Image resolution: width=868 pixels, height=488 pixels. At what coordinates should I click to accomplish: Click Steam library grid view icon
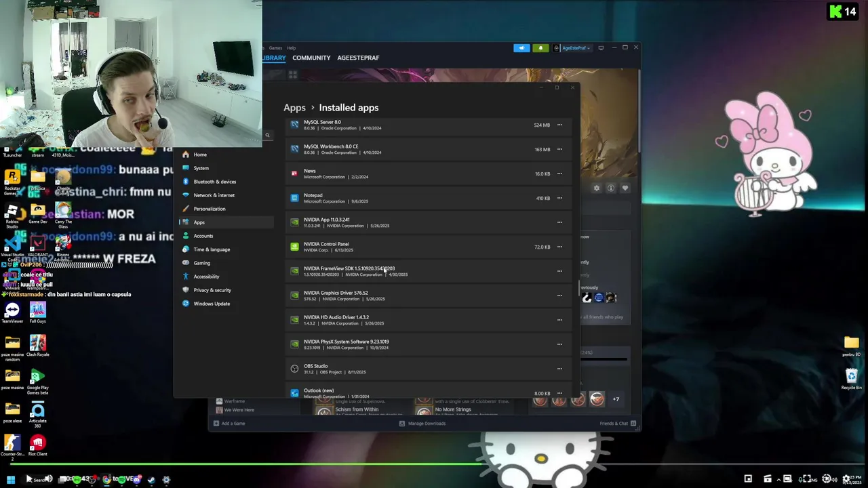click(x=293, y=75)
